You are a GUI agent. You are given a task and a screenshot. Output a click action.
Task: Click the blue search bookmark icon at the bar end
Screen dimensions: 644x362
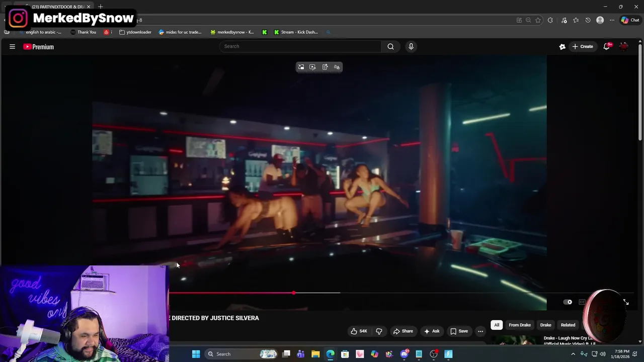point(328,32)
